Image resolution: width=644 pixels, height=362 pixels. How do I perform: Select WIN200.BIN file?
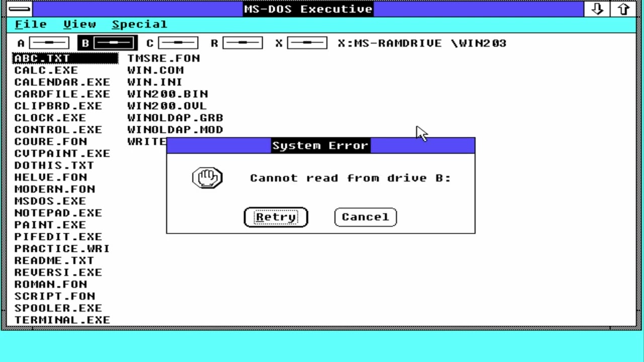click(x=168, y=94)
